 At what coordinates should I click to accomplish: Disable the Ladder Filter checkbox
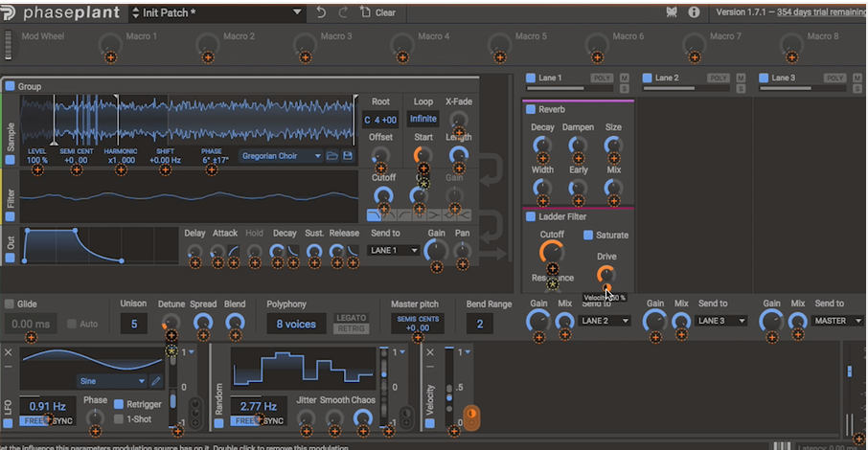coord(531,216)
